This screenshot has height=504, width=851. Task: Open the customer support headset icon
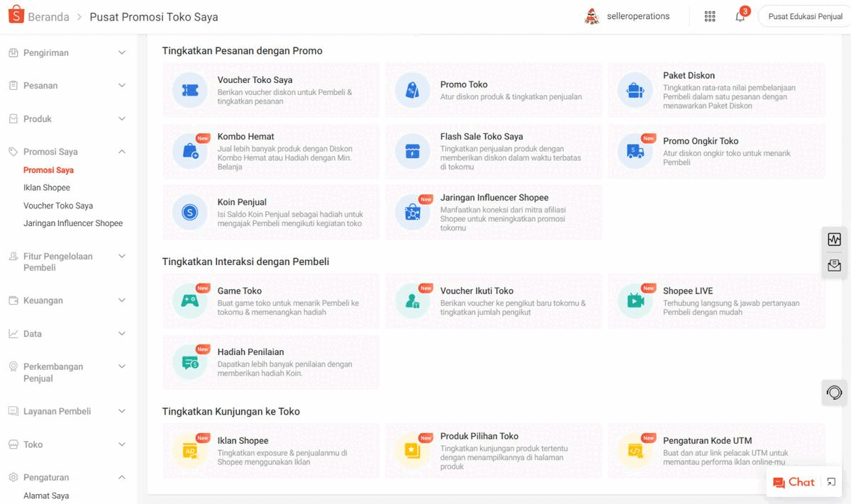(834, 392)
